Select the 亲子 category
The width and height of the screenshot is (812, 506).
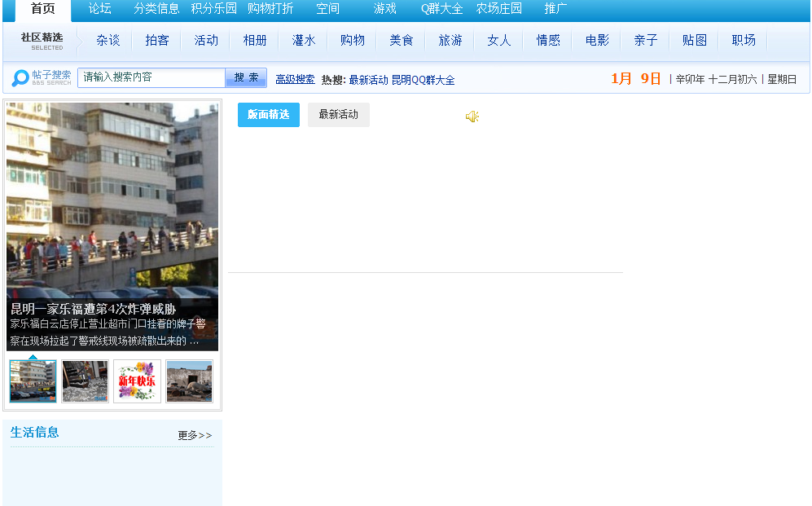(646, 41)
